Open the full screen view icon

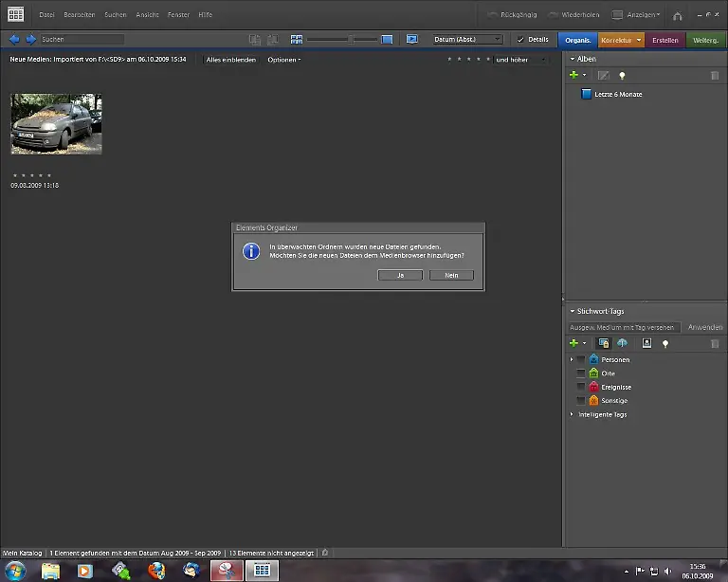coord(412,40)
